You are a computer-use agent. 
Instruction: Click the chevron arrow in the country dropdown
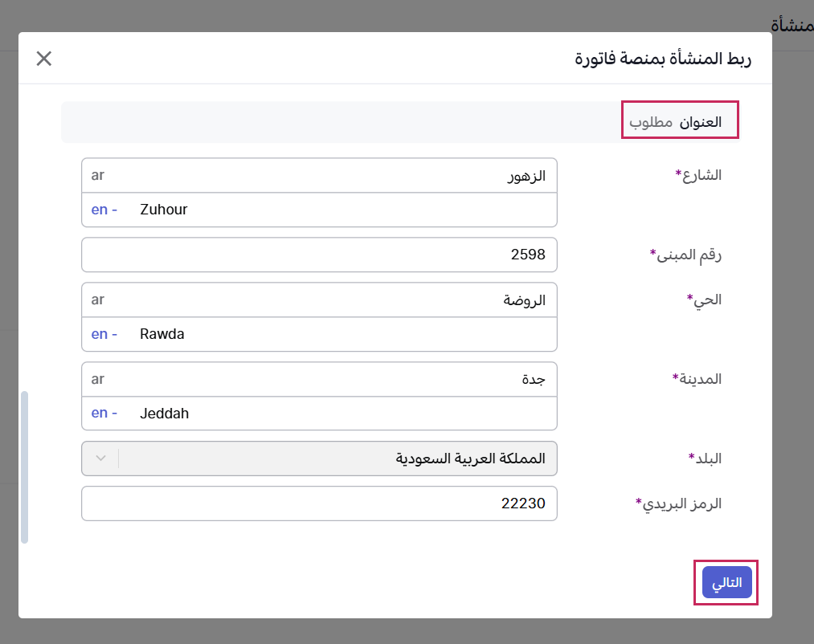[100, 459]
